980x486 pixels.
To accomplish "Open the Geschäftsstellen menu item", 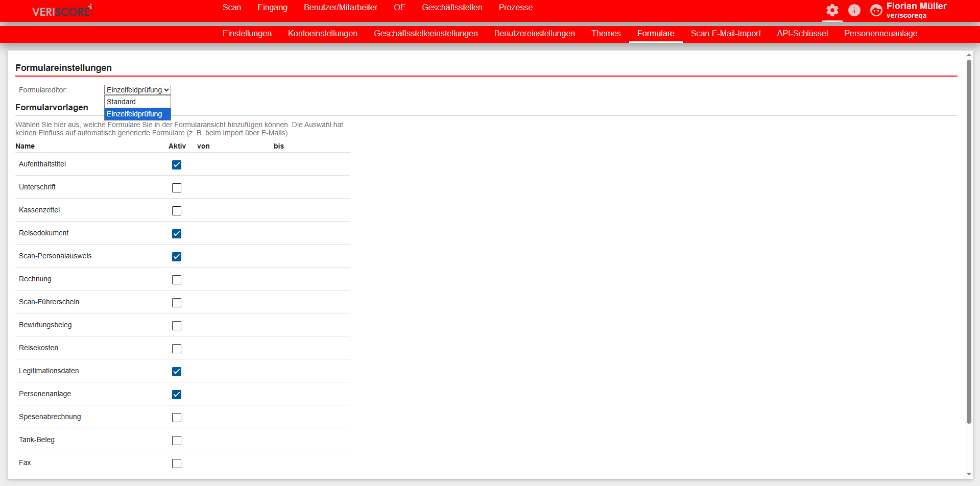I will [x=451, y=8].
